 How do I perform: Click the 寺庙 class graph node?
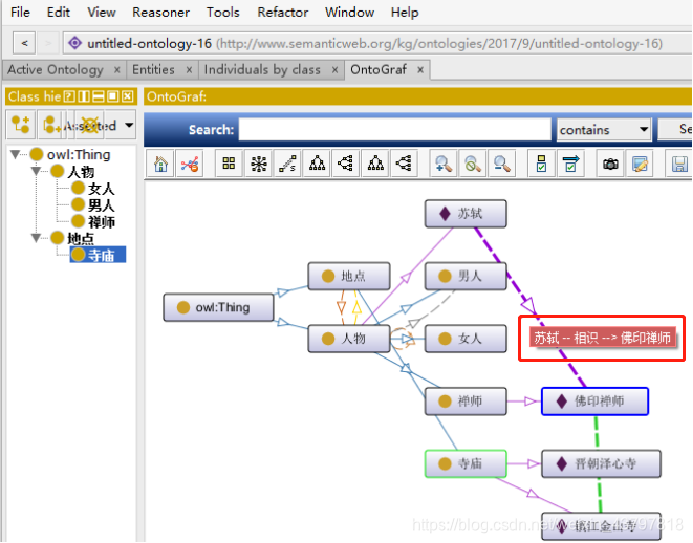[466, 464]
